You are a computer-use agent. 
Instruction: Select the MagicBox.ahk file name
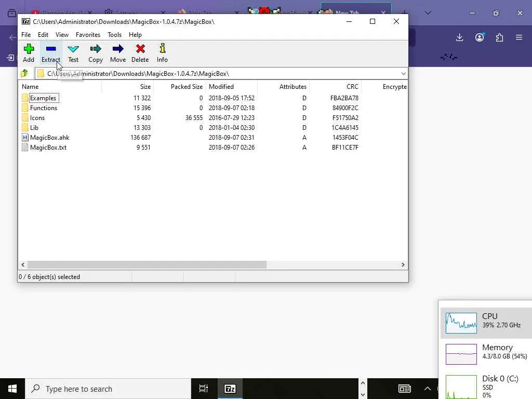coord(49,137)
